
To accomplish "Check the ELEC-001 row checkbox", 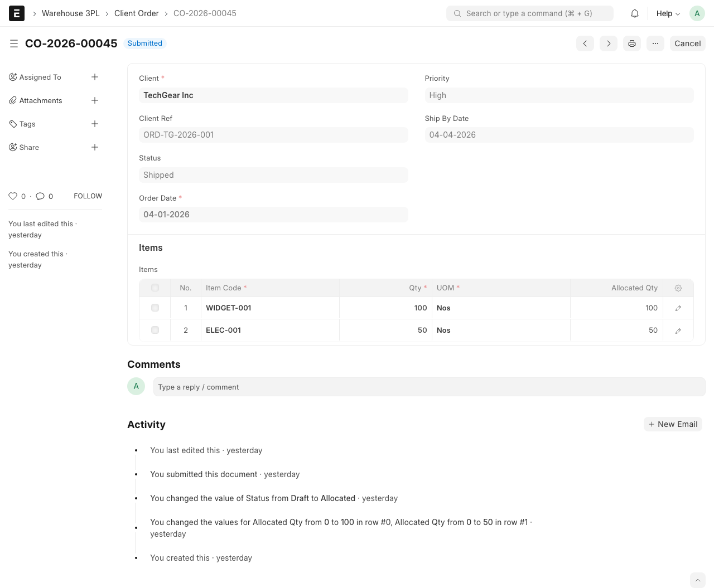I will [155, 330].
